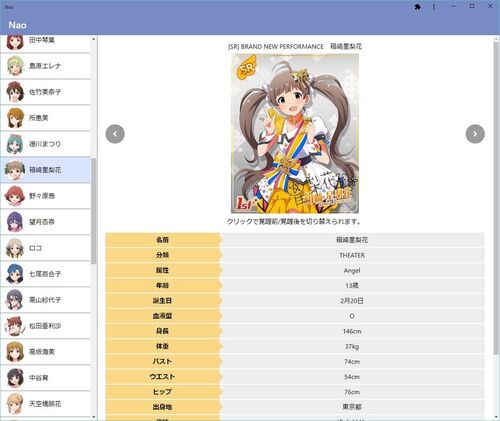Click the blood type O value
500x421 pixels.
(352, 316)
